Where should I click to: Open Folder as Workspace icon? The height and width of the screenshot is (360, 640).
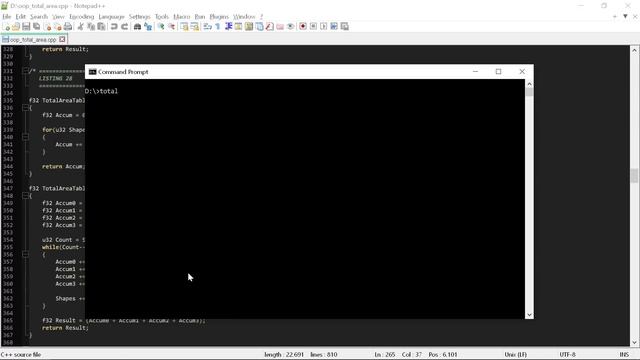280,27
